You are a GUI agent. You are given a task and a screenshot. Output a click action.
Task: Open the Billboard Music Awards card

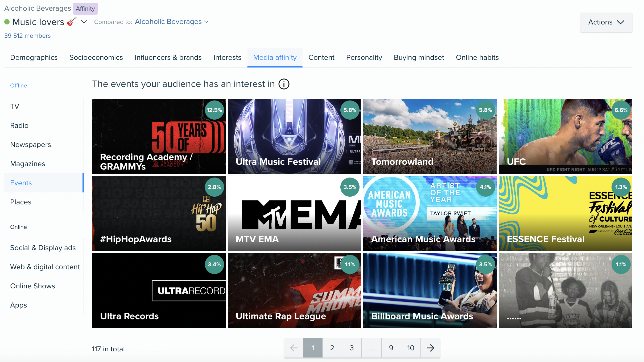click(430, 291)
